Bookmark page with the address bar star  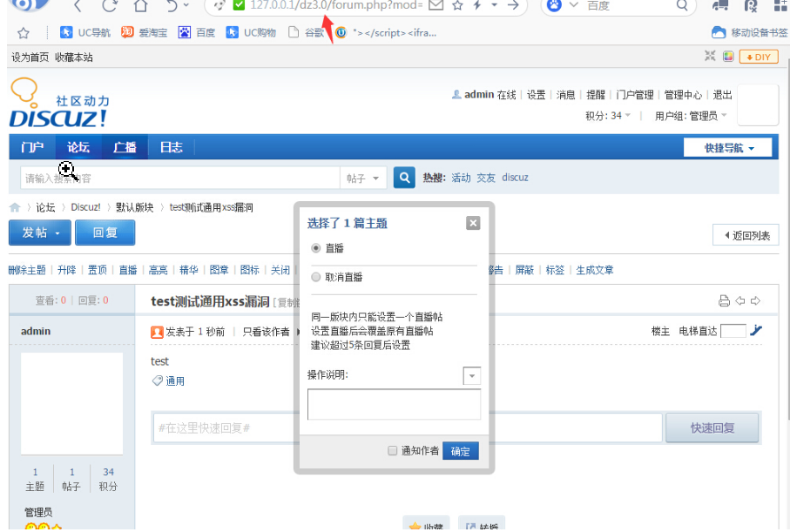pyautogui.click(x=457, y=5)
